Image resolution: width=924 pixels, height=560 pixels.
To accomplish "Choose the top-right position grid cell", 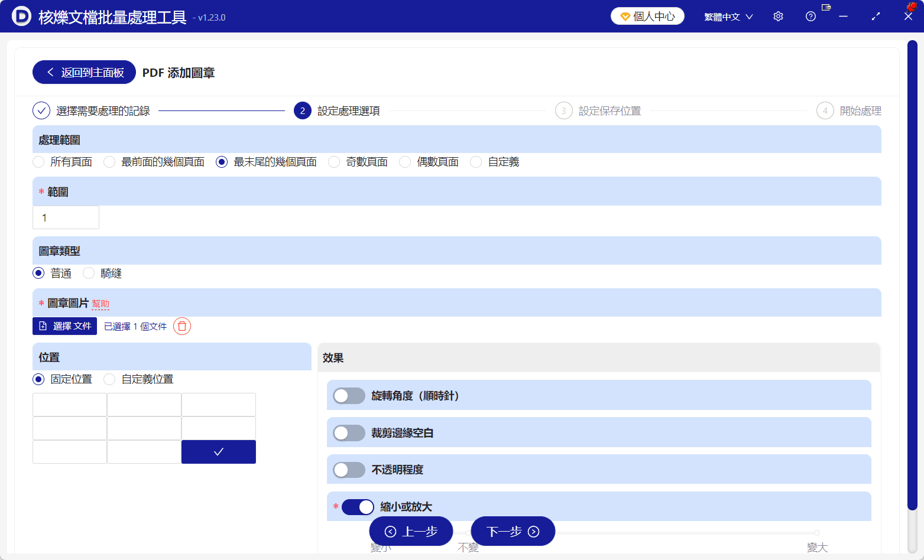I will [x=219, y=405].
